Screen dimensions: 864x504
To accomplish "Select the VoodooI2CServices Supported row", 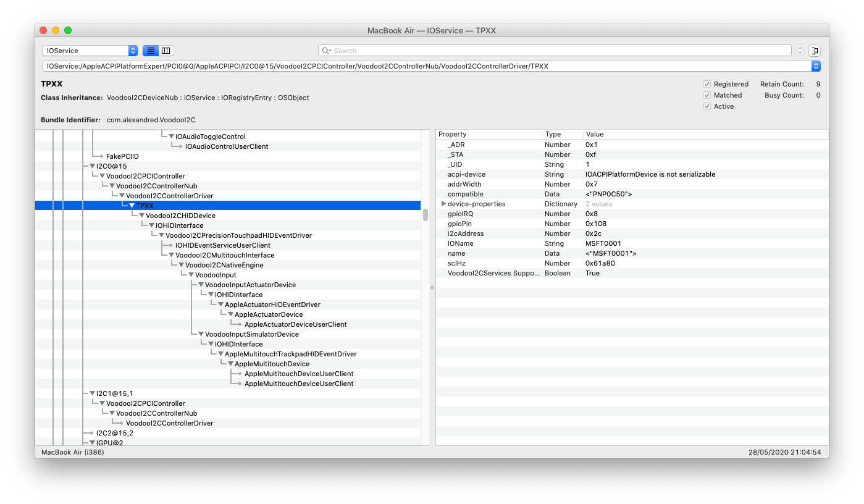I will click(x=632, y=273).
